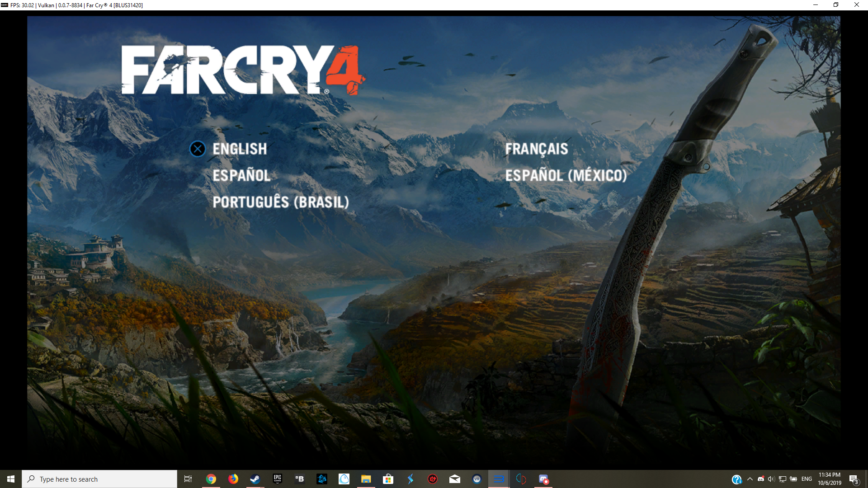Image resolution: width=868 pixels, height=488 pixels.
Task: Launch Epic Games Launcher from taskbar
Action: click(278, 479)
